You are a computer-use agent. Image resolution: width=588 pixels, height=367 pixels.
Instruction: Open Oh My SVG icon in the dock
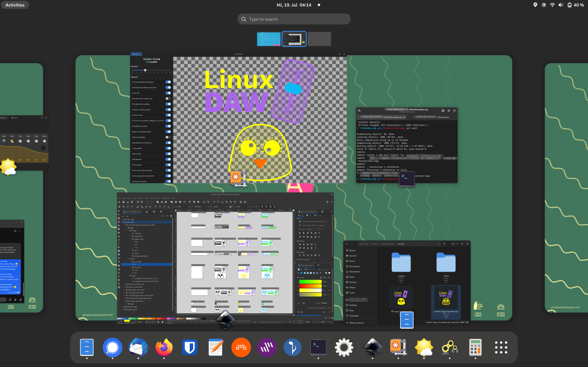398,347
